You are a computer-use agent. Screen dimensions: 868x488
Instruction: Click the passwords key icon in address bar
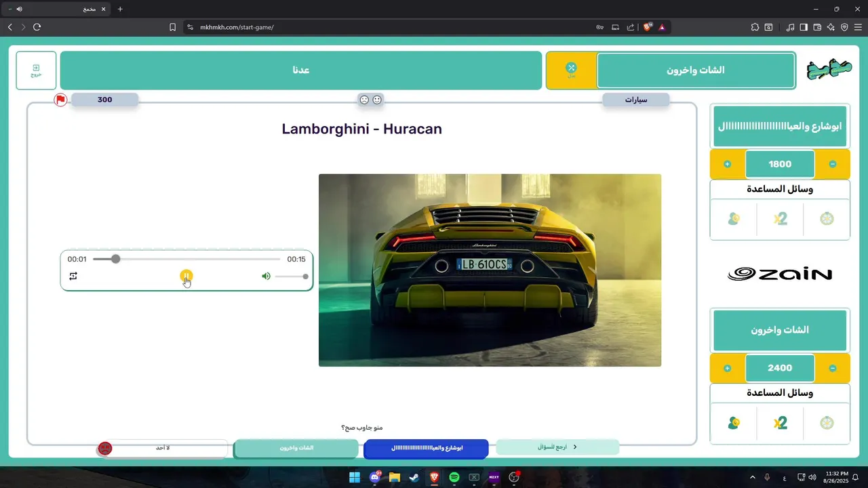click(599, 27)
